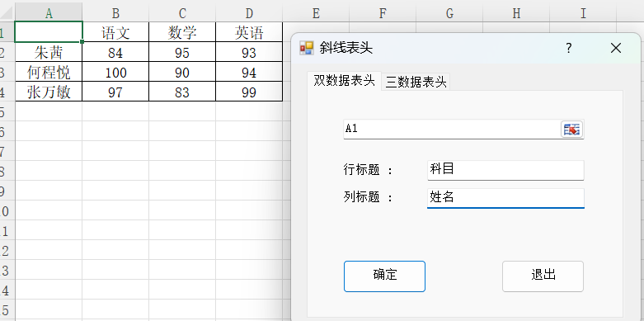Select the cell containing 语文
The height and width of the screenshot is (321, 644).
115,32
